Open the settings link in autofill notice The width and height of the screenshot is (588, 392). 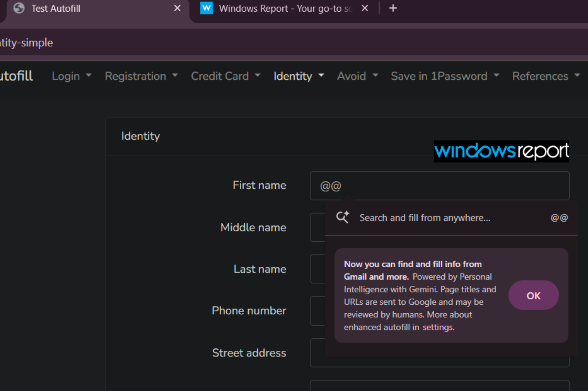point(439,327)
